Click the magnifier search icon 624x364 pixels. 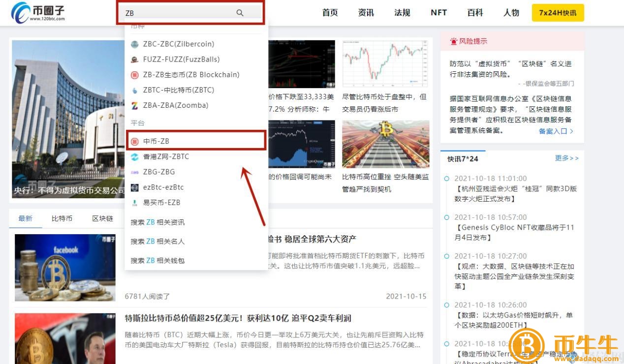click(x=240, y=13)
